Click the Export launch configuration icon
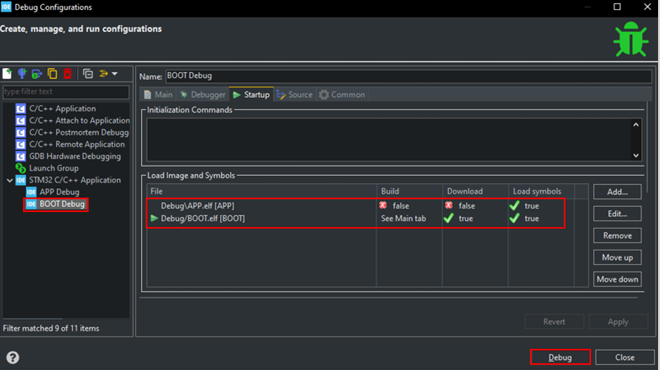The width and height of the screenshot is (660, 370). point(37,74)
